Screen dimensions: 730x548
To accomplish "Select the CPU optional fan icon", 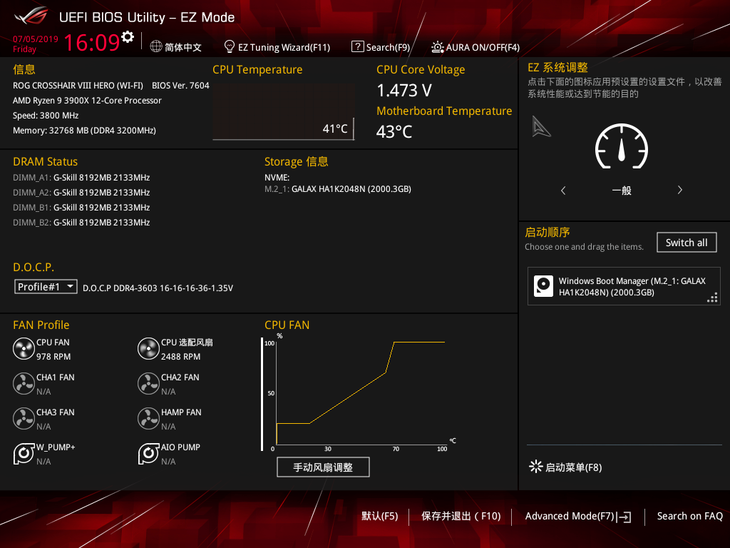I will [149, 349].
